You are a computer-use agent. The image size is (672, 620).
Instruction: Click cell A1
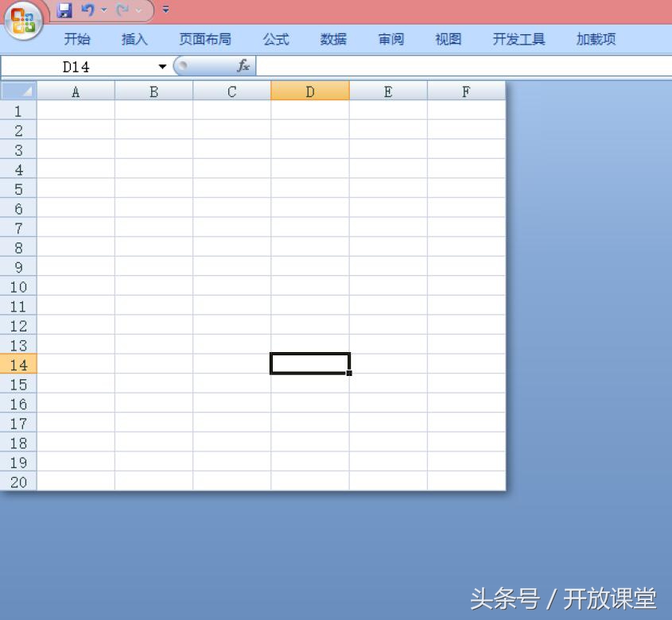tap(76, 110)
